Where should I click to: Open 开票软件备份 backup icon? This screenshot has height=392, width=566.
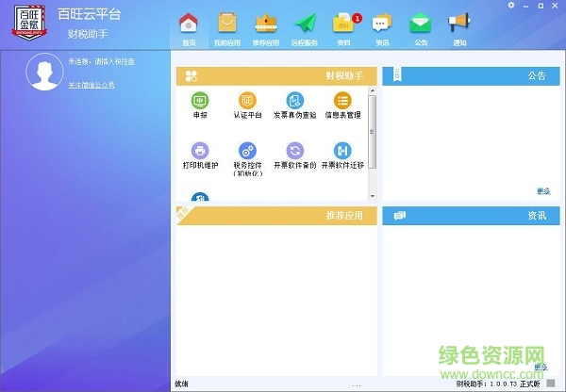(x=295, y=151)
